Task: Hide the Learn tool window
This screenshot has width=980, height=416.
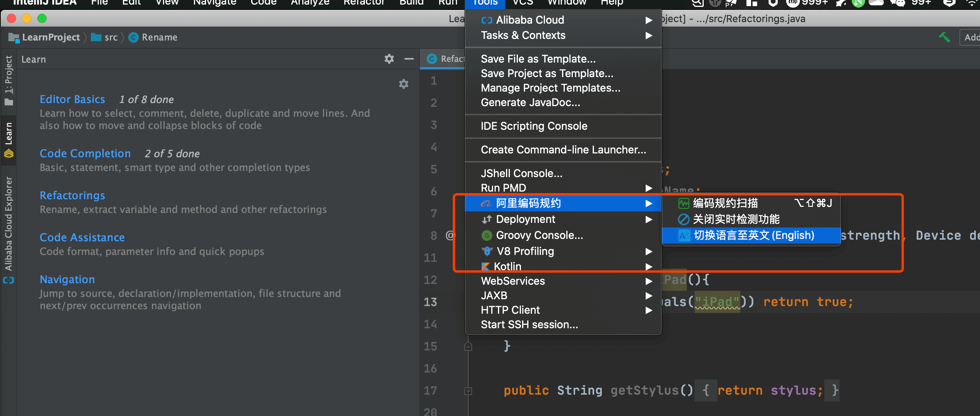Action: [409, 59]
